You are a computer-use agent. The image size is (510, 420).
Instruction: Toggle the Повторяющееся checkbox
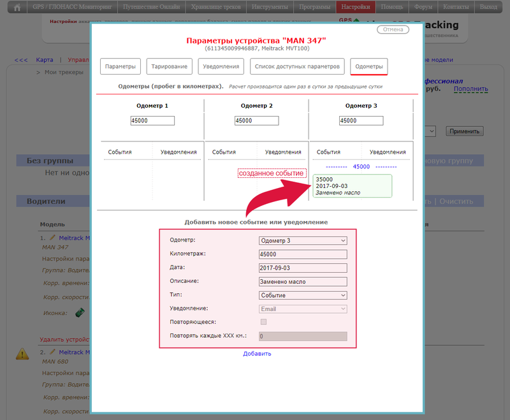(x=264, y=322)
